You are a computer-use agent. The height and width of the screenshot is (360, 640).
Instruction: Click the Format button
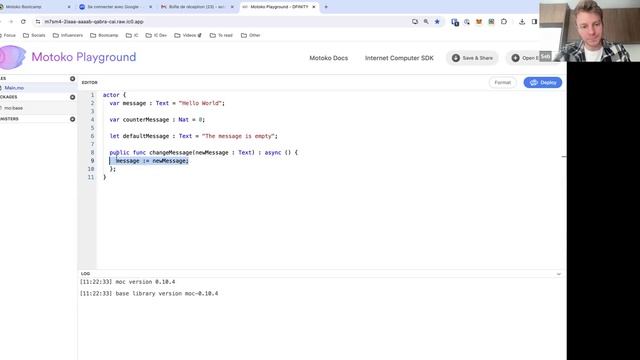pos(502,82)
